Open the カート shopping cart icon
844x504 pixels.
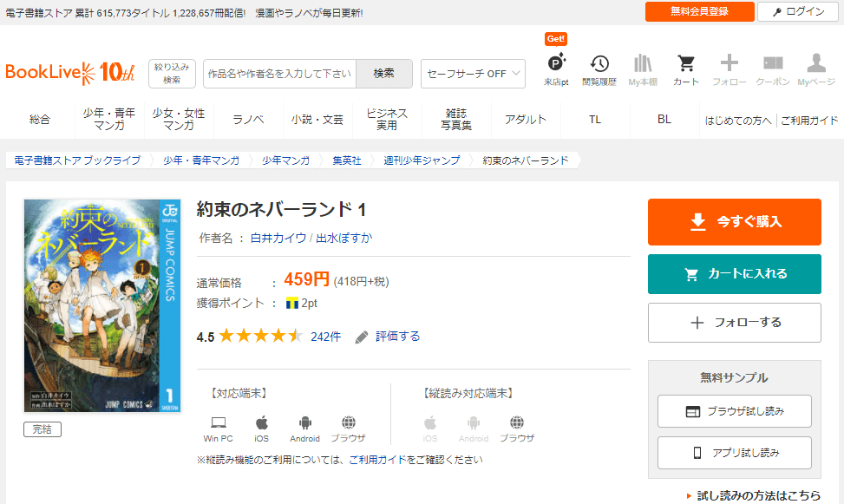point(685,69)
